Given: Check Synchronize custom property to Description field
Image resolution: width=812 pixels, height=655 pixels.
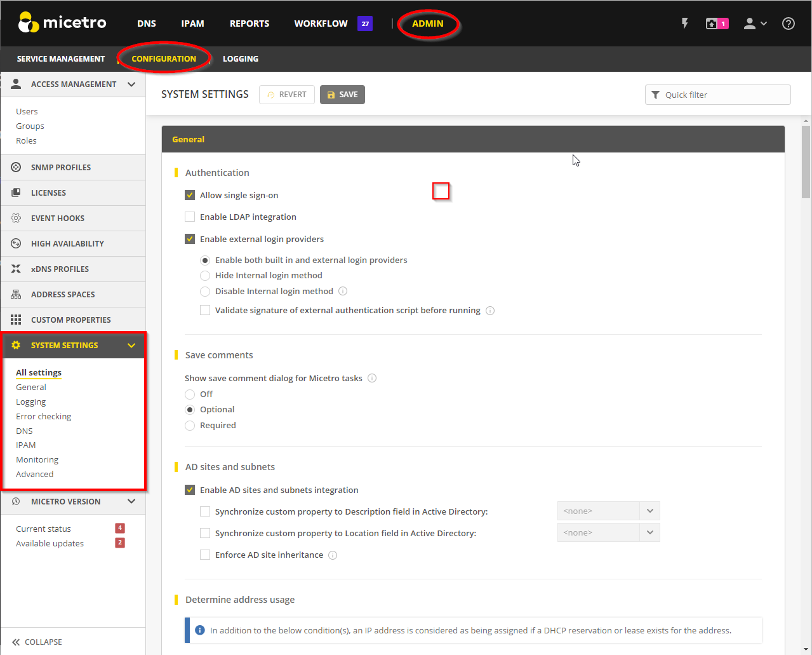Looking at the screenshot, I should pos(205,511).
